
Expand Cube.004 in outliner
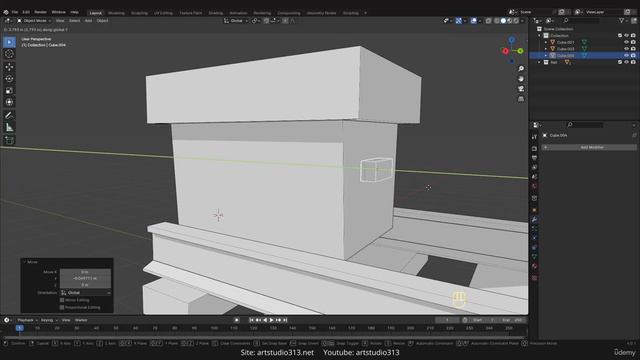click(546, 56)
